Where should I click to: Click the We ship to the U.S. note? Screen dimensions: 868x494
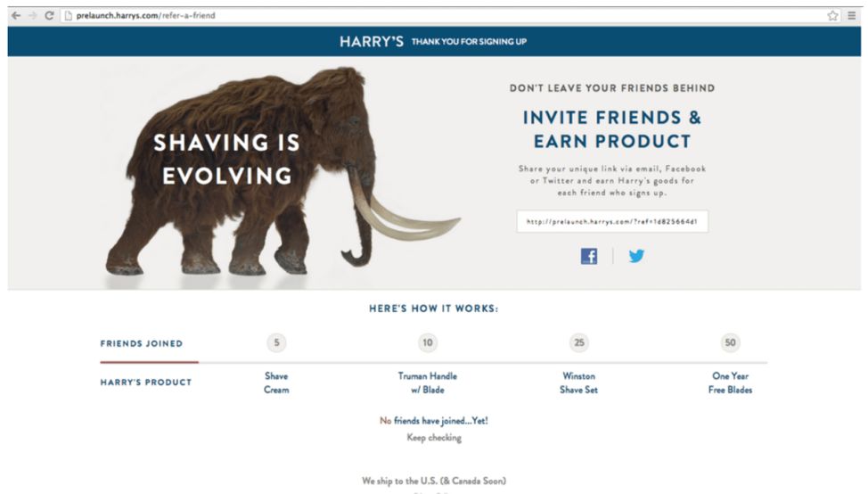pos(434,481)
